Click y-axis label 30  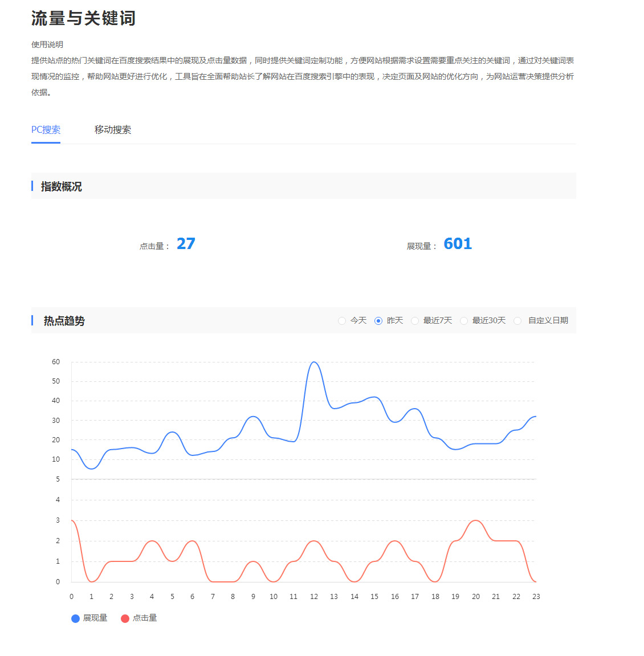pos(56,421)
